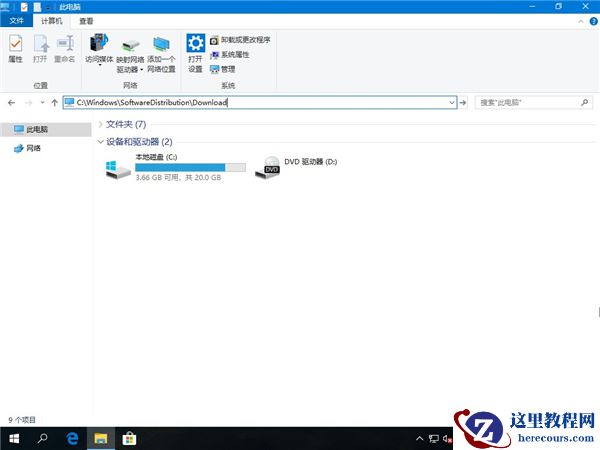Launch Microsoft Edge from taskbar
600x450 pixels.
click(x=72, y=439)
